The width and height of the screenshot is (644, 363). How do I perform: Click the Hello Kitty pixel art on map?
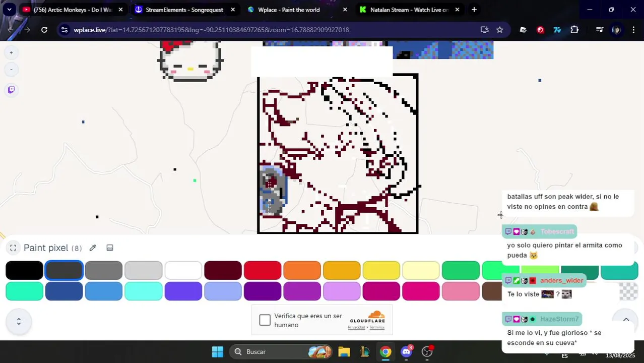click(x=190, y=60)
